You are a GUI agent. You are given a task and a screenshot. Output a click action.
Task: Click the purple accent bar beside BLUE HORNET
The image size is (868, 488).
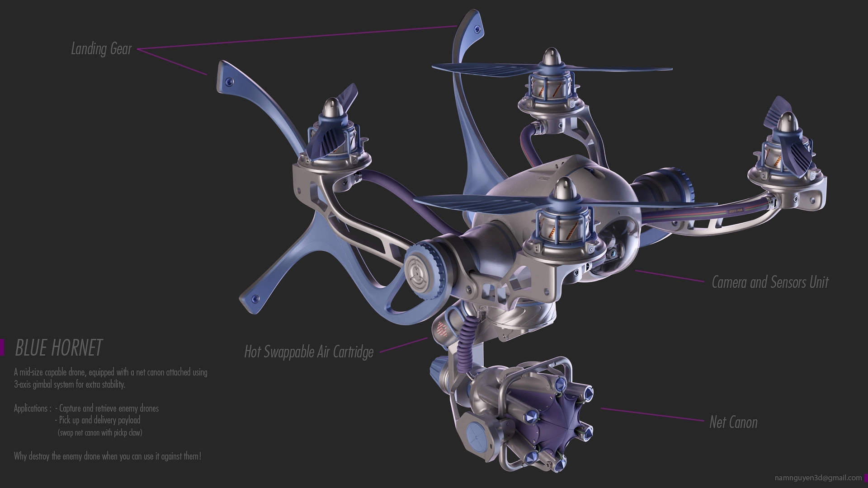click(x=2, y=347)
